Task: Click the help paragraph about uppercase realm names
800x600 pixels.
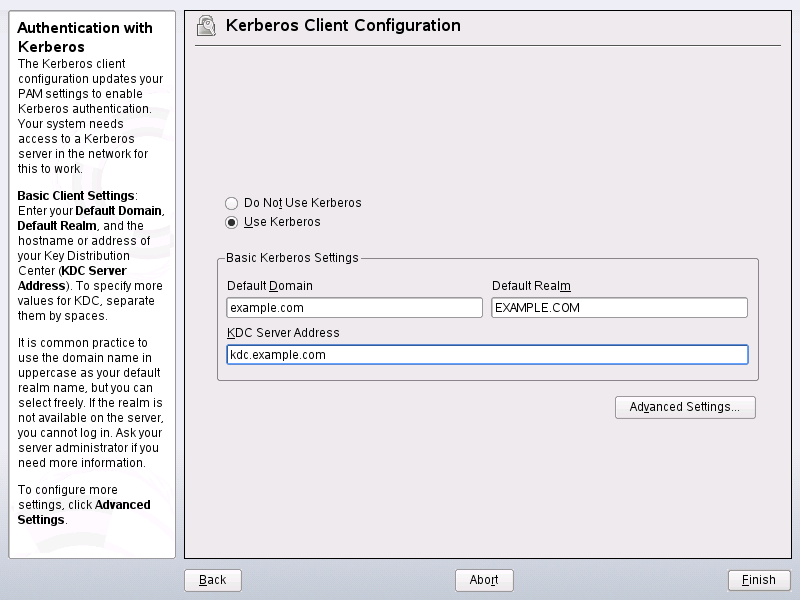Action: (90, 402)
